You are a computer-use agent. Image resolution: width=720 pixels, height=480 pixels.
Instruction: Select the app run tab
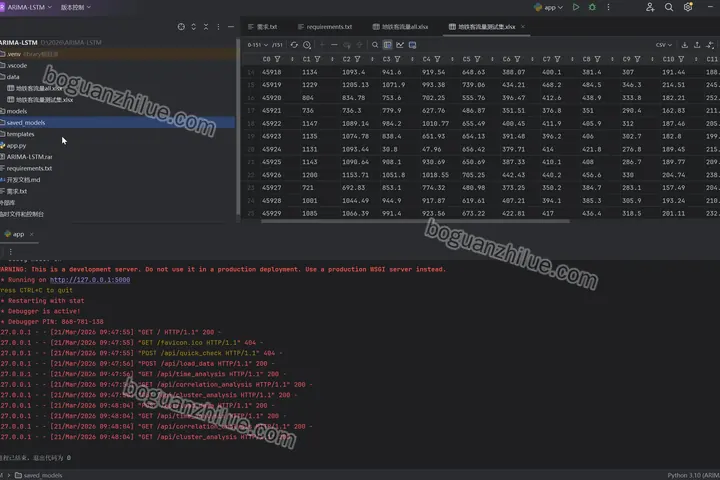(x=17, y=234)
